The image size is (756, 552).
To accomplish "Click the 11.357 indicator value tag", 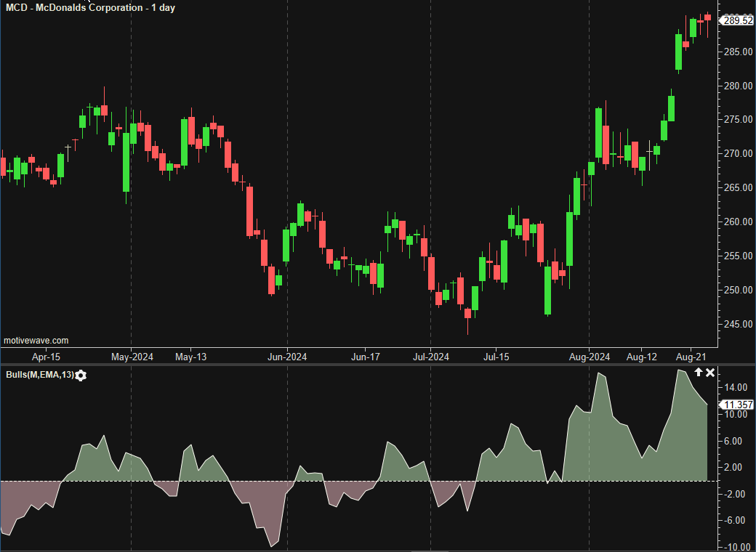I will click(737, 405).
